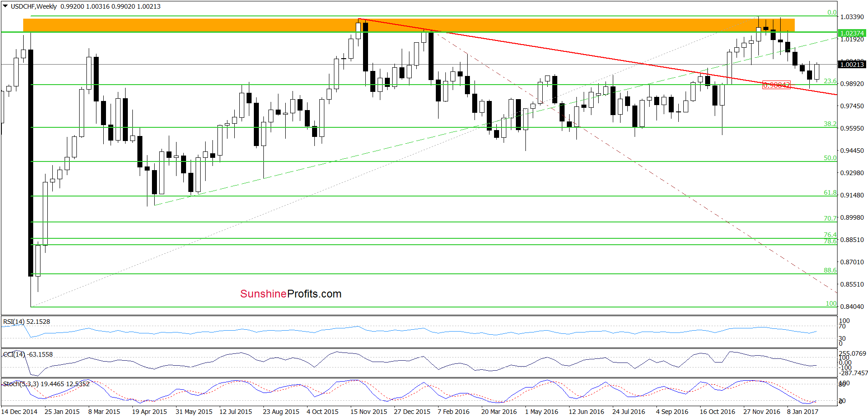Click the 61.8 Fibonacci level label
Screen dimensions: 868x418
click(830, 192)
